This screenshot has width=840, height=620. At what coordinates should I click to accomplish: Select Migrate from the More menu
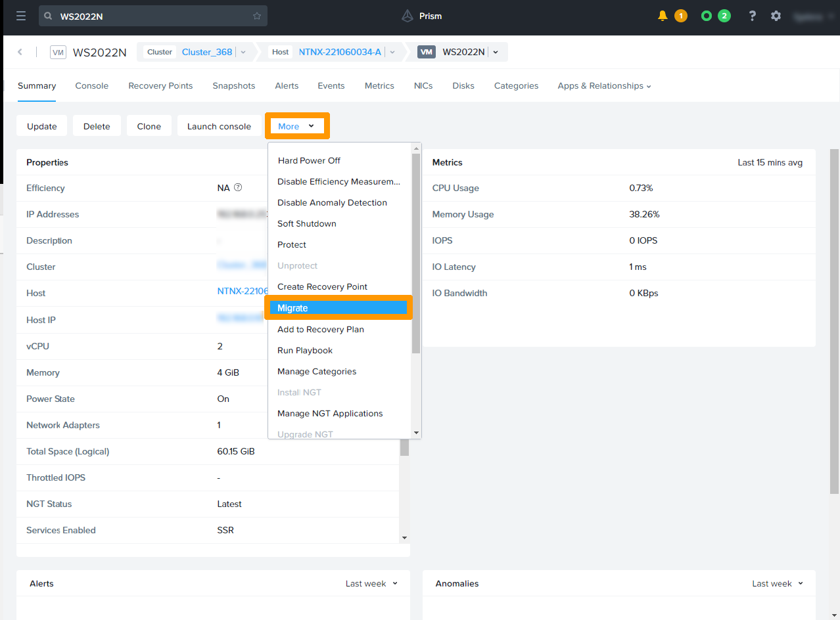click(292, 307)
